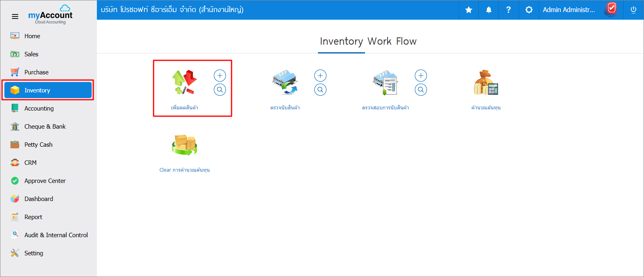Screen dimensions: 644x277
Task: Click the help question mark icon
Action: [509, 10]
